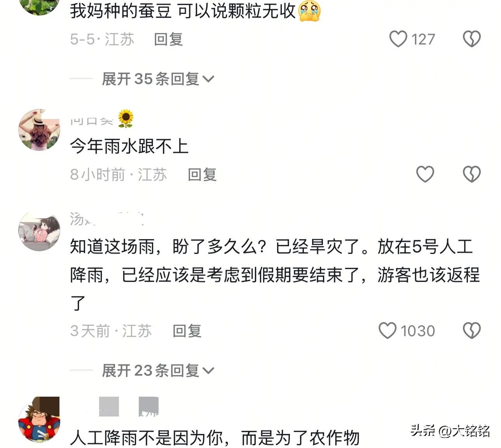
Task: Expand 展开35条回复 replies
Action: click(158, 79)
